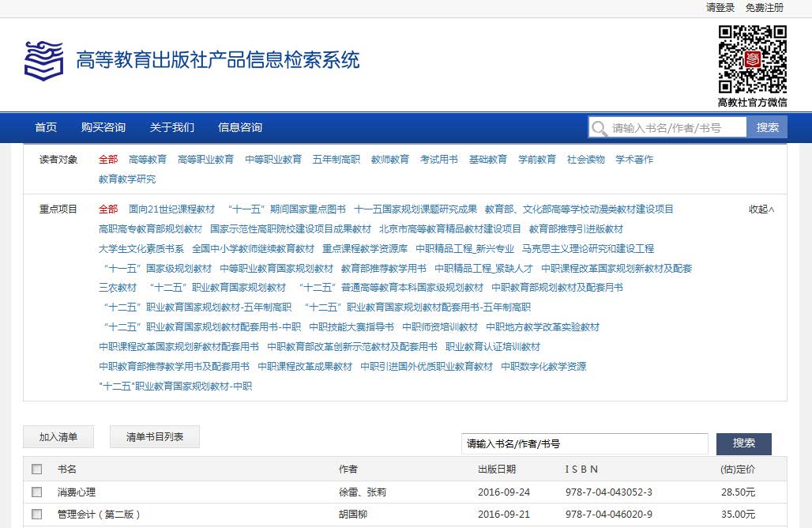Click the magnifier icon in the nav search box

tap(600, 128)
